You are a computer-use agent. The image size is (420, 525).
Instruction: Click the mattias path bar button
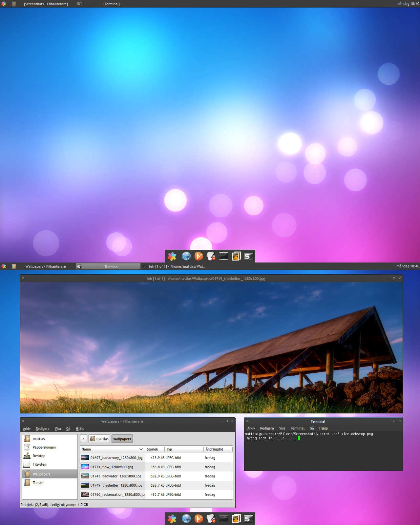99,439
